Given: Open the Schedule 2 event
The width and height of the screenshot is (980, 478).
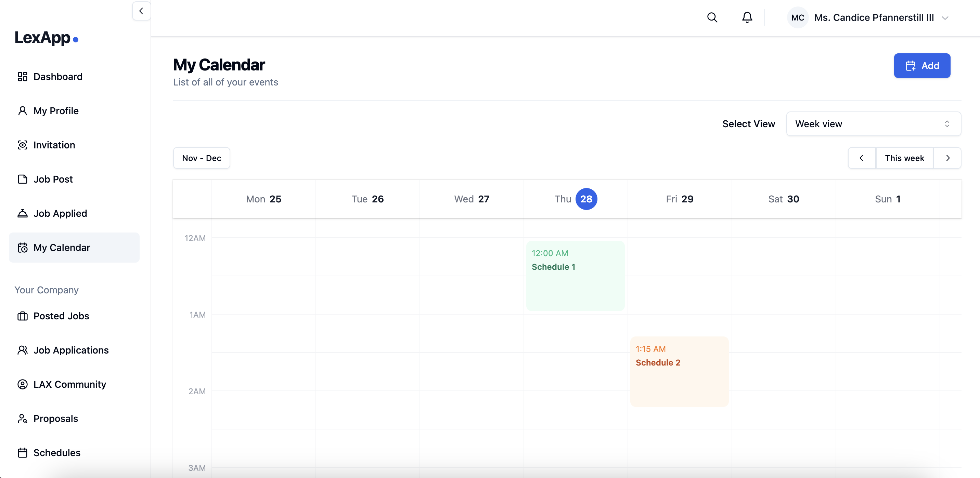Looking at the screenshot, I should (680, 372).
